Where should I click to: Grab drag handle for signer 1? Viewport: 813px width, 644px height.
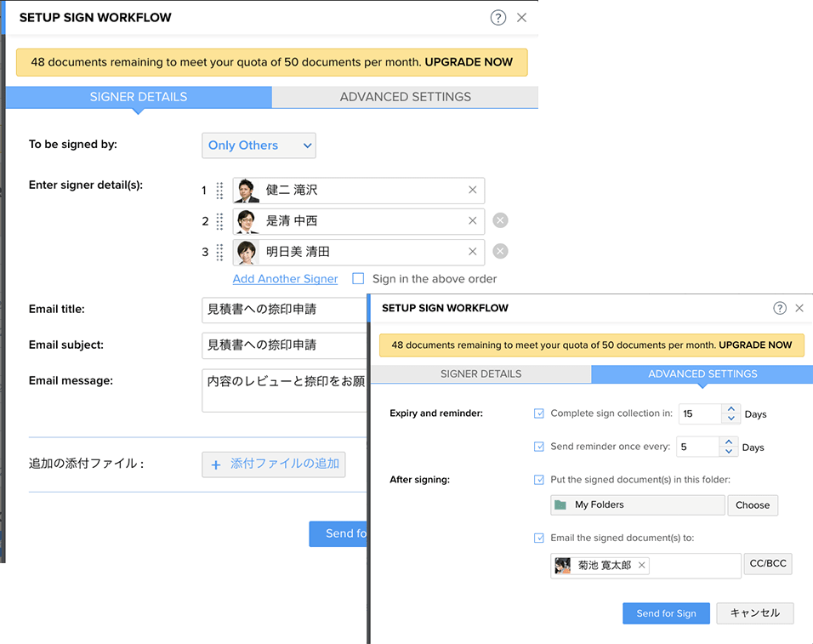pos(220,191)
